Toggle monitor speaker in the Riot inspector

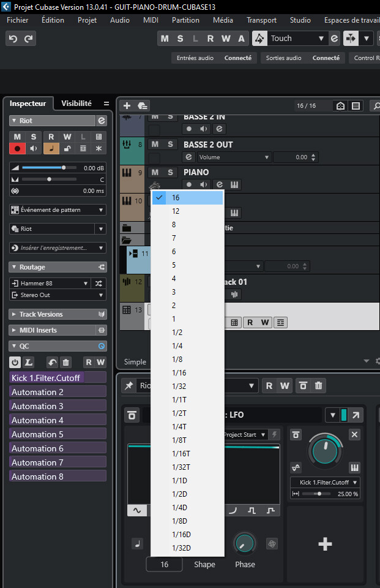click(x=34, y=148)
